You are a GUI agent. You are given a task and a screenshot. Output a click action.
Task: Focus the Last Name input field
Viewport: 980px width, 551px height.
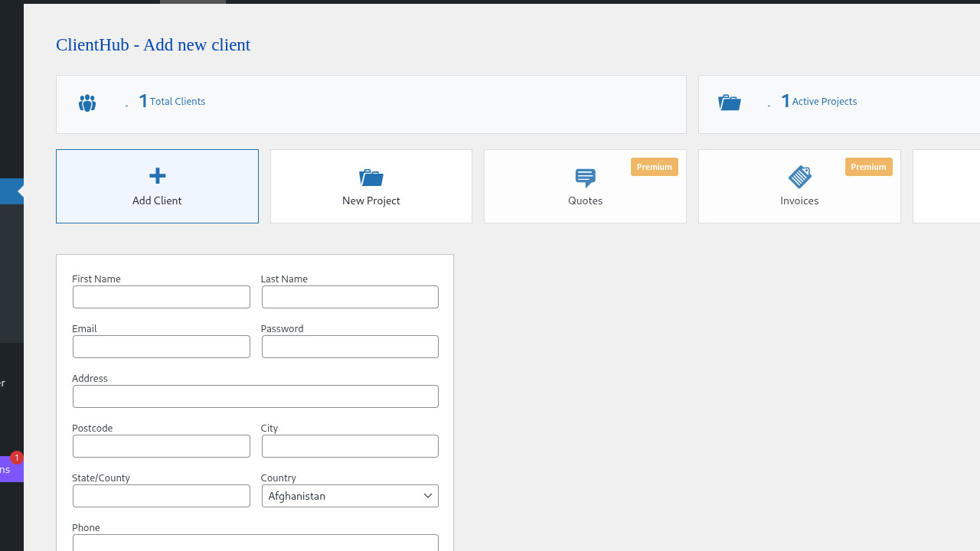(350, 297)
